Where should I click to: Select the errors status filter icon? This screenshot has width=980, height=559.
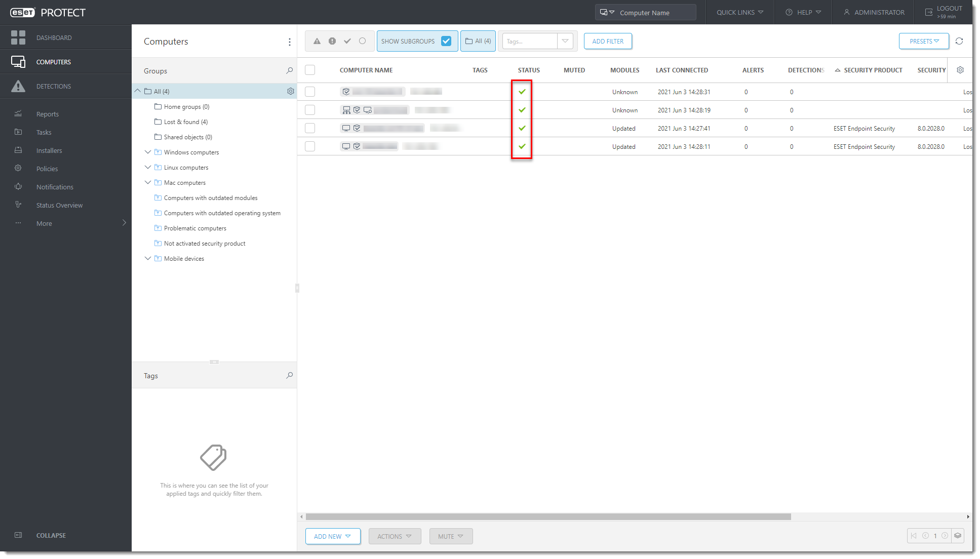332,41
